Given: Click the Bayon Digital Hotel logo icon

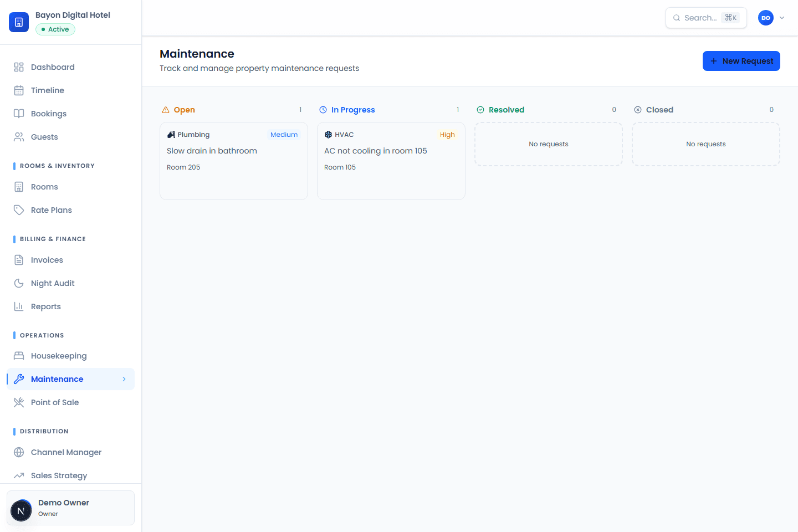Looking at the screenshot, I should click(x=19, y=22).
